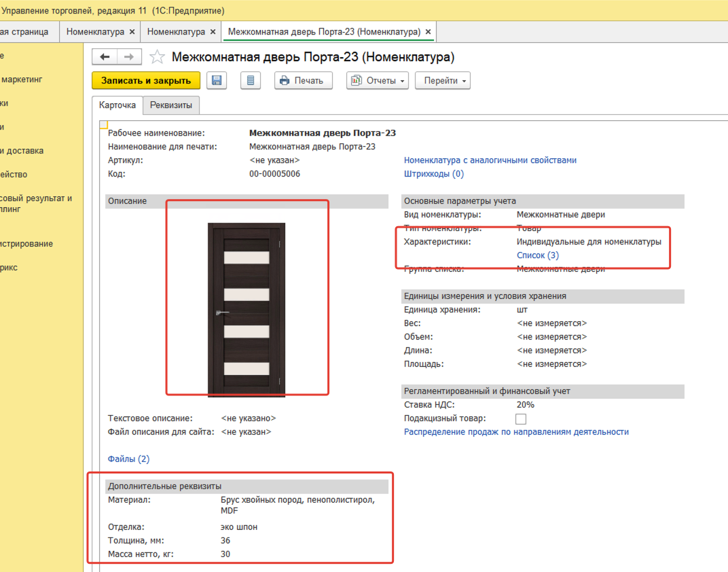
Task: Select the Карточка tab
Action: pos(117,105)
